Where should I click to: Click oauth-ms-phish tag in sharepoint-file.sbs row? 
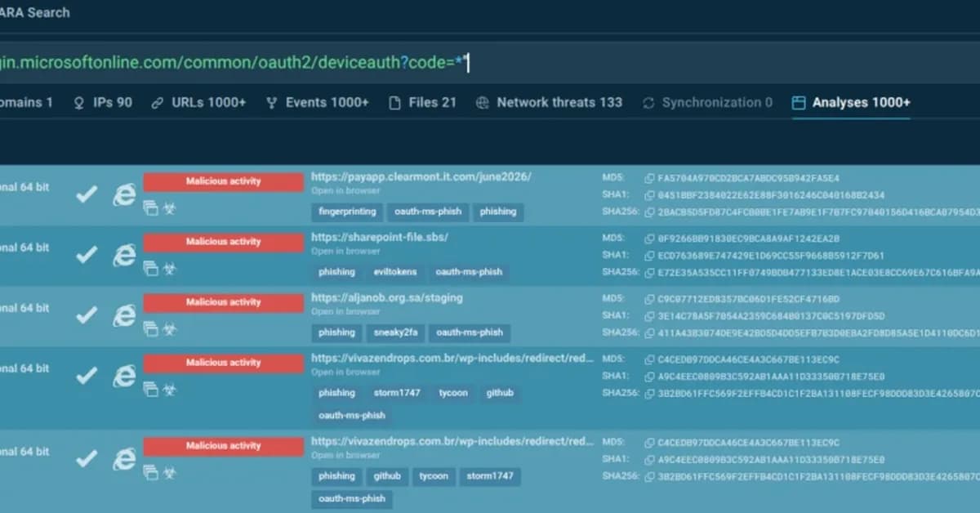(x=469, y=272)
